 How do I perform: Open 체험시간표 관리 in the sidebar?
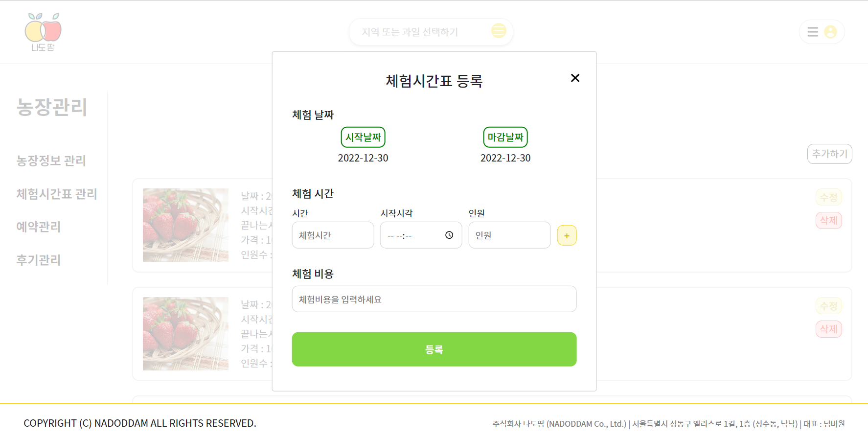click(x=56, y=194)
